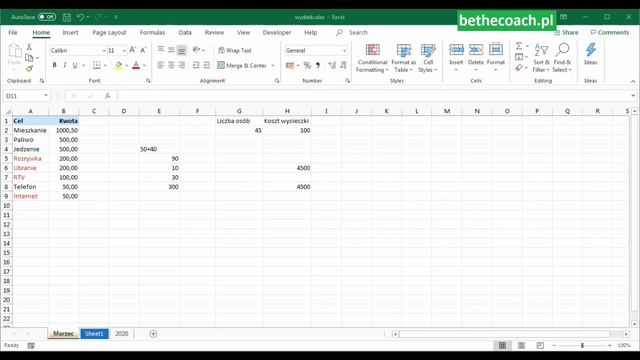Click the Share button

566,32
